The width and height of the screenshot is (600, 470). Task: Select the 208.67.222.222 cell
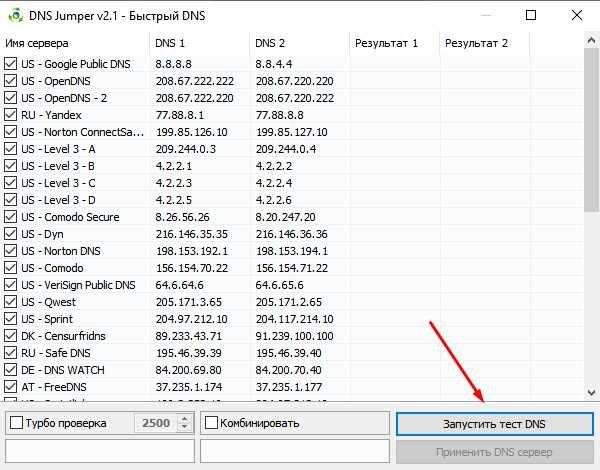195,81
